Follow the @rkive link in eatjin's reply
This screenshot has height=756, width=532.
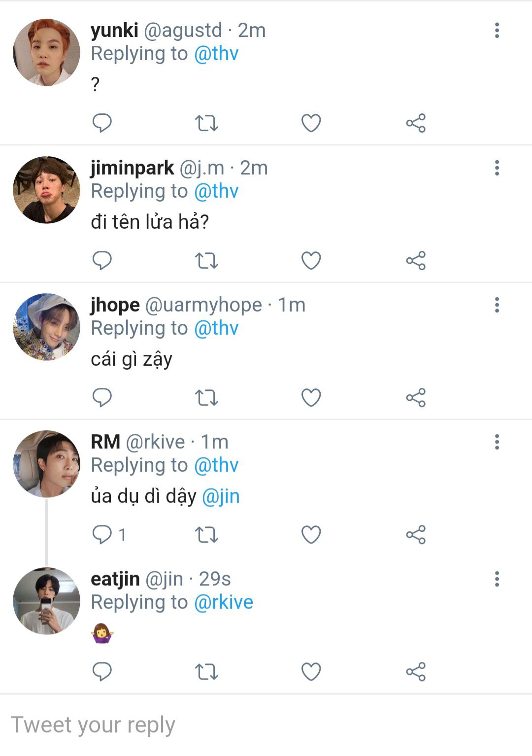coord(224,602)
